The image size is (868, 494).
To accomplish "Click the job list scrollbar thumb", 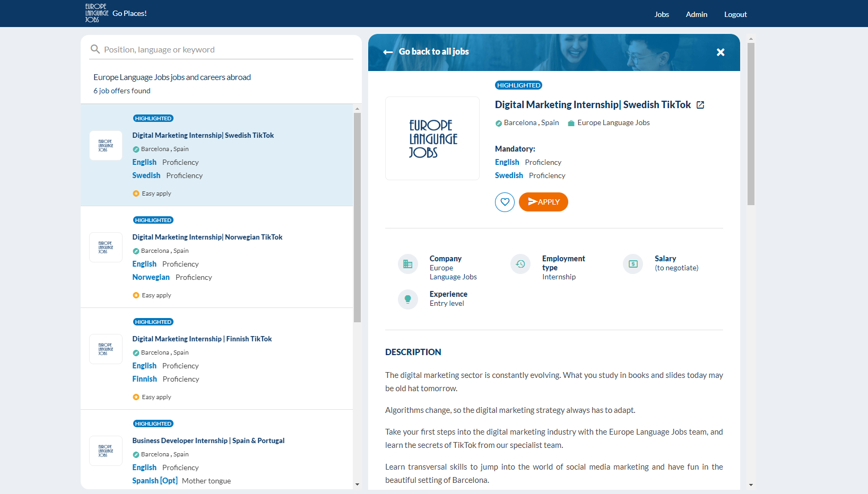I will click(x=357, y=217).
